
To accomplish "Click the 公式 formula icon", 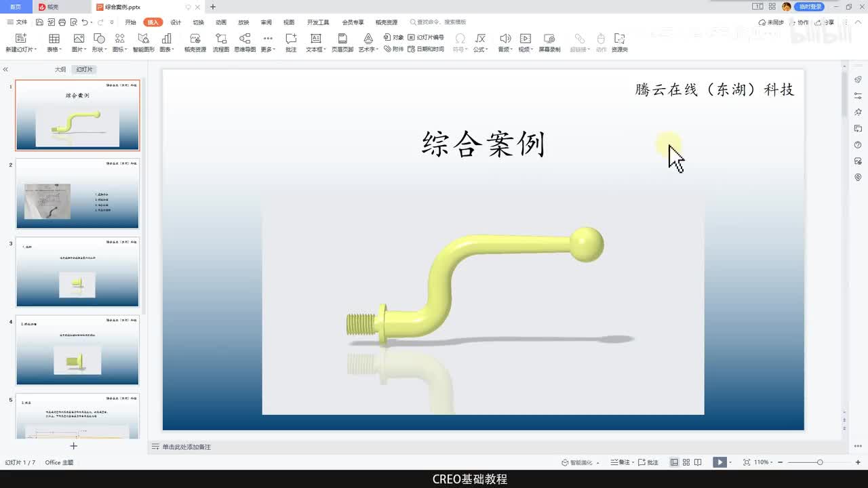I will point(480,38).
